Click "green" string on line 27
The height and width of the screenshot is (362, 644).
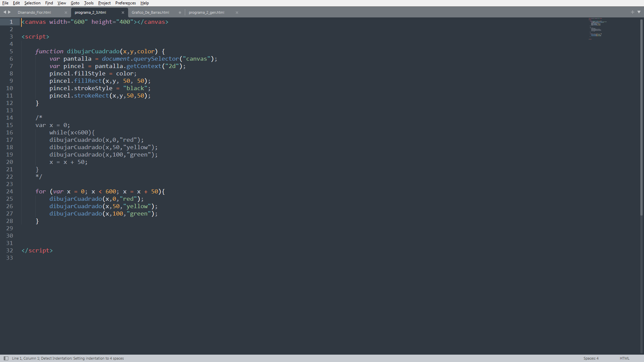[139, 214]
